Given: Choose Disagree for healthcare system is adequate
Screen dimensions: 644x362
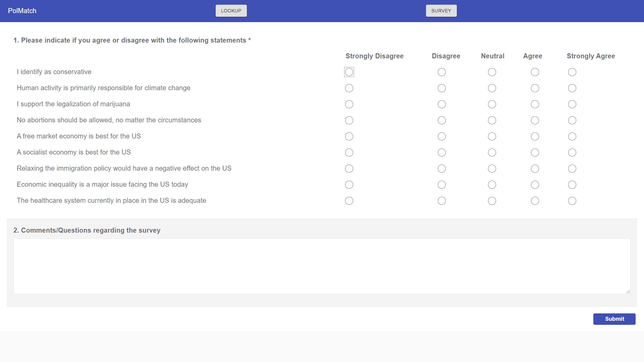Looking at the screenshot, I should point(441,201).
